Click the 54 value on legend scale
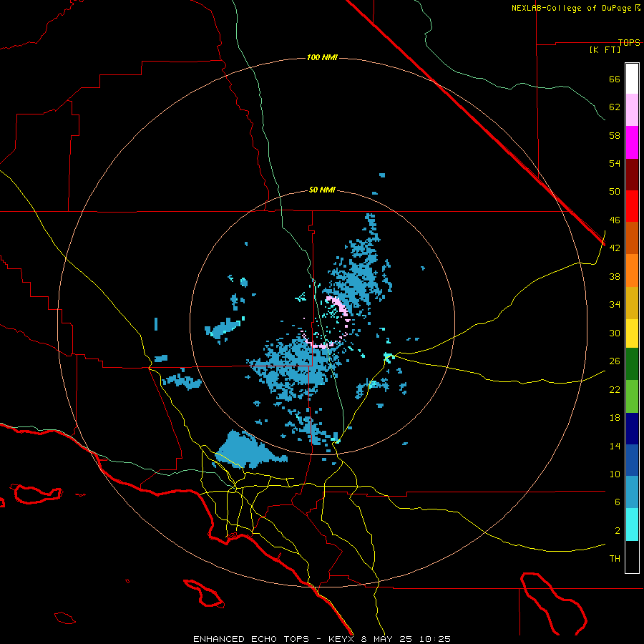The image size is (644, 644). (615, 163)
